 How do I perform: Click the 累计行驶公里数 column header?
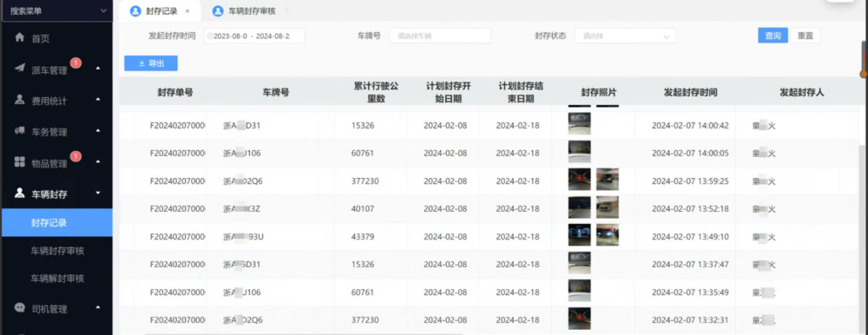coord(376,93)
